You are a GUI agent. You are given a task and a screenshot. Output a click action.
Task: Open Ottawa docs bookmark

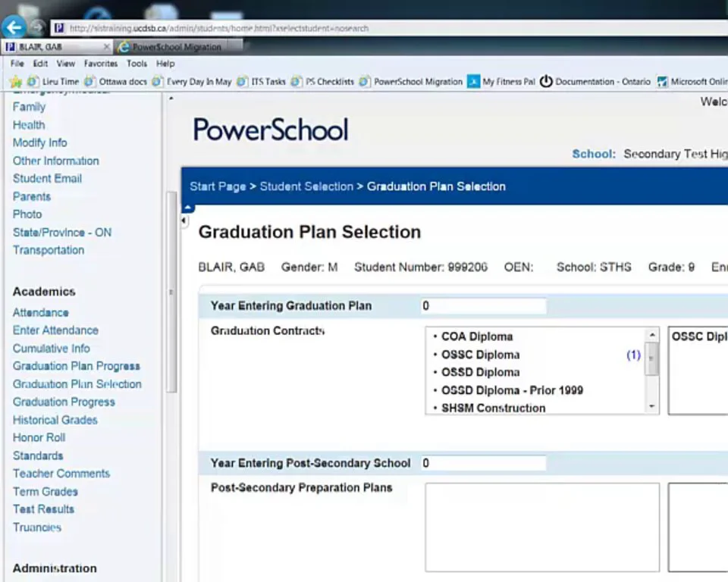tap(115, 82)
